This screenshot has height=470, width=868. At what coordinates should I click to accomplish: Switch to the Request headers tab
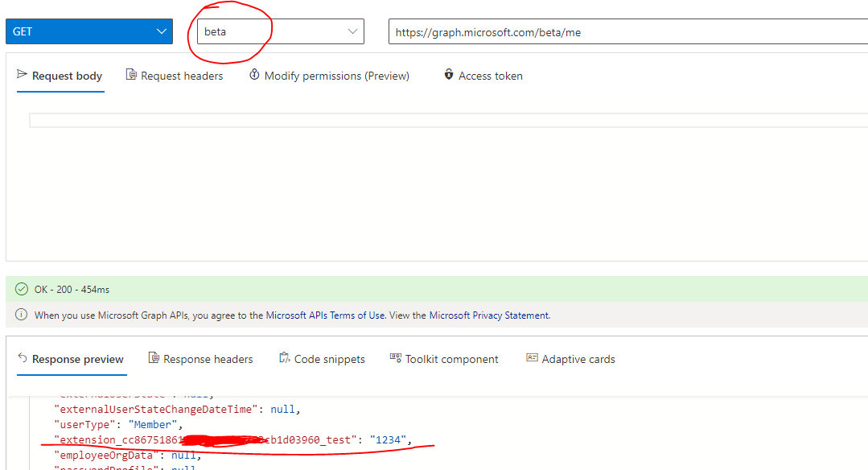pos(183,75)
